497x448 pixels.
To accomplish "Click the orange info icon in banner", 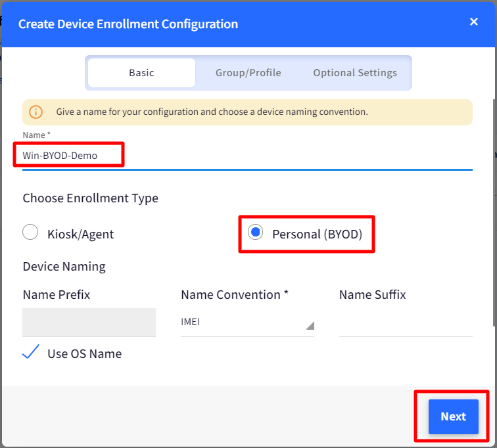I will (35, 112).
